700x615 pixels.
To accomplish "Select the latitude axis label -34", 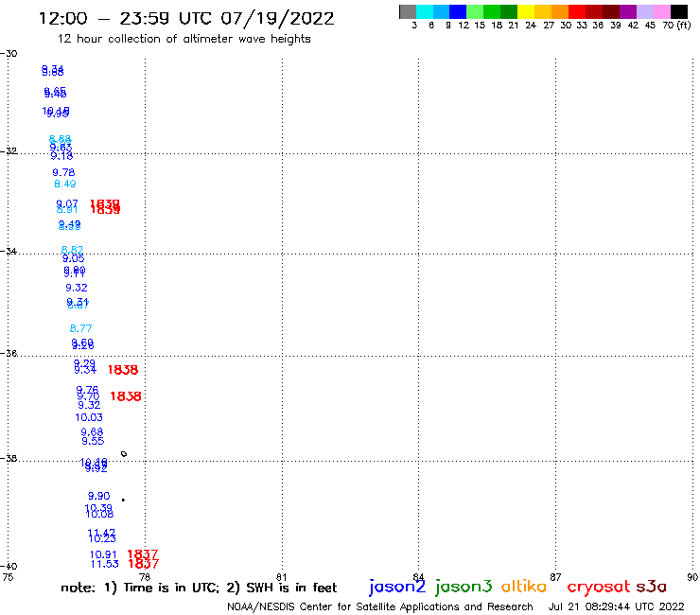I will [x=9, y=251].
